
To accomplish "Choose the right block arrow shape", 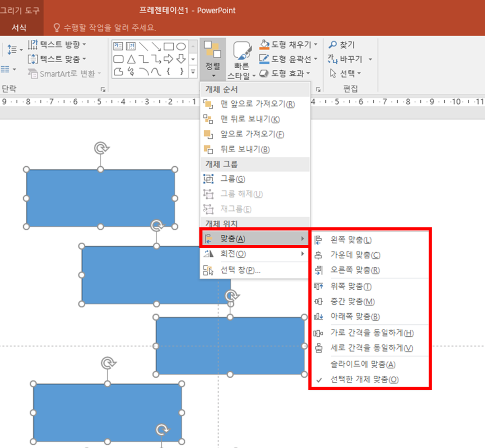I will (169, 59).
